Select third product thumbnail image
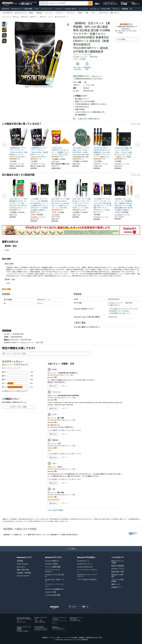This screenshot has height=644, width=142. (4, 35)
